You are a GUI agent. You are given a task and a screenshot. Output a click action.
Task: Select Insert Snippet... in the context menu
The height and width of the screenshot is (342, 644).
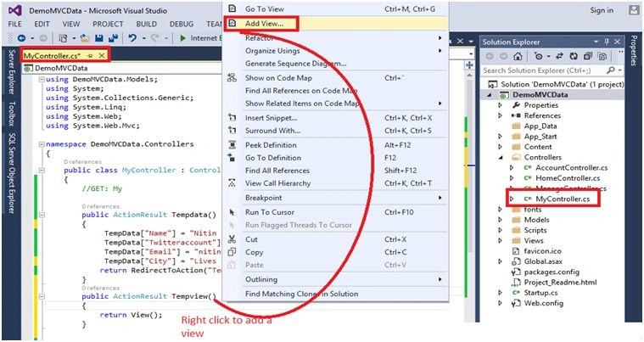tap(335, 118)
